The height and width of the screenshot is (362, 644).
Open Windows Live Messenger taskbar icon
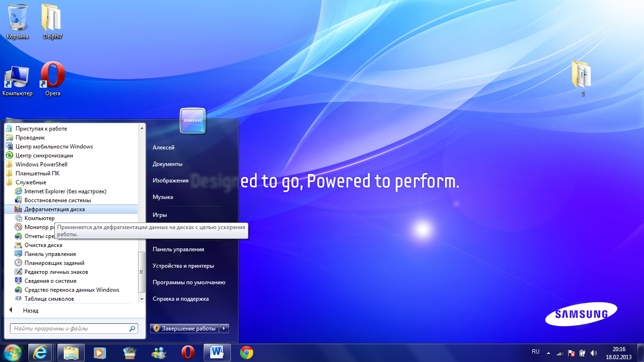[159, 353]
